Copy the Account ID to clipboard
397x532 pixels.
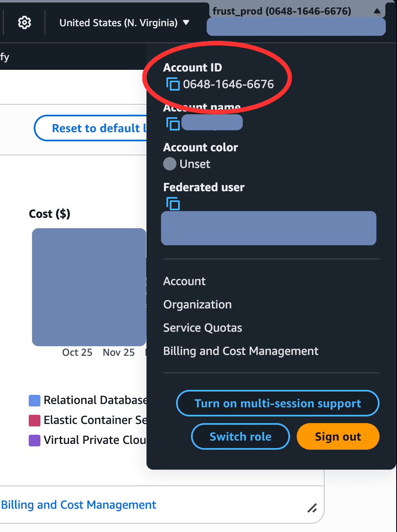tap(172, 84)
